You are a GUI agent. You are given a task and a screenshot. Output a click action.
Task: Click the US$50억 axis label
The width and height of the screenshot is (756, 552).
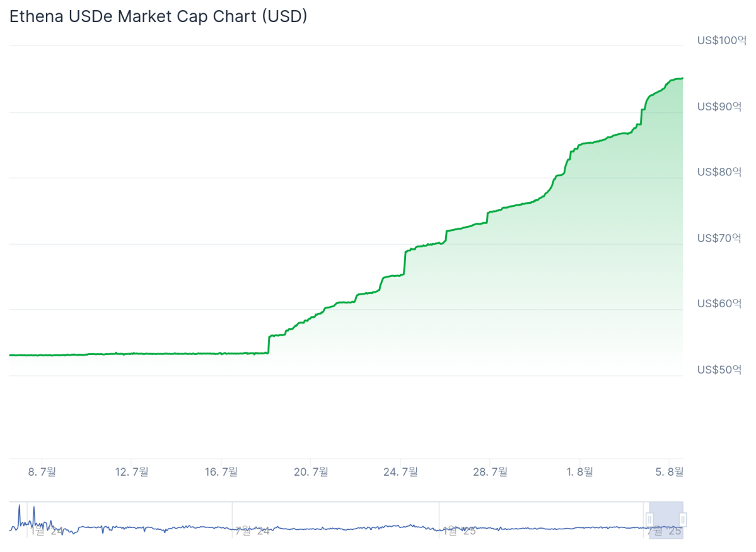719,369
